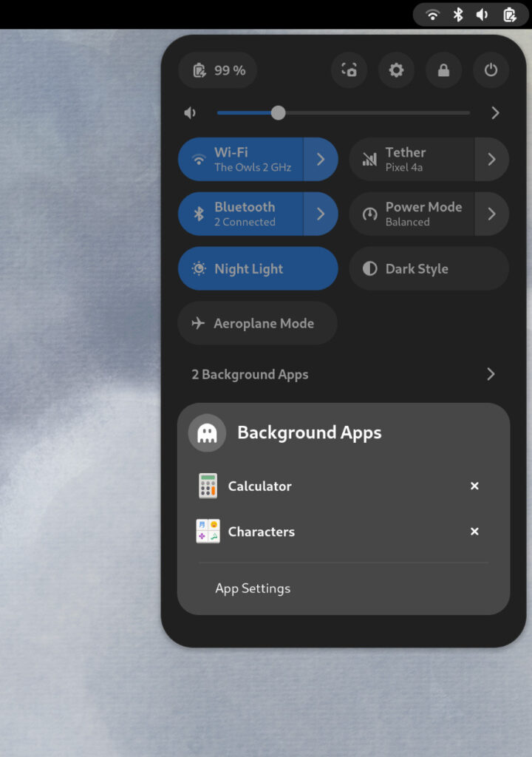This screenshot has width=532, height=757.
Task: Lock the screen with padlock icon
Action: click(443, 70)
